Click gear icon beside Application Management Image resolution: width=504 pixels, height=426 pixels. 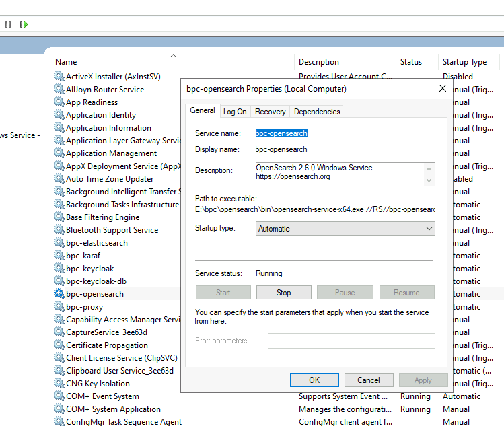pyautogui.click(x=59, y=153)
